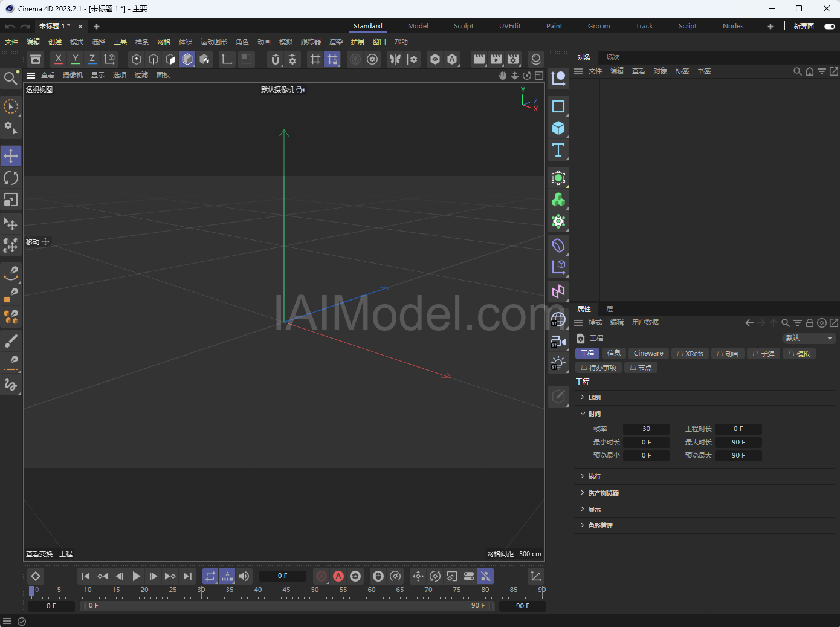Toggle the Y axis lock

point(75,59)
